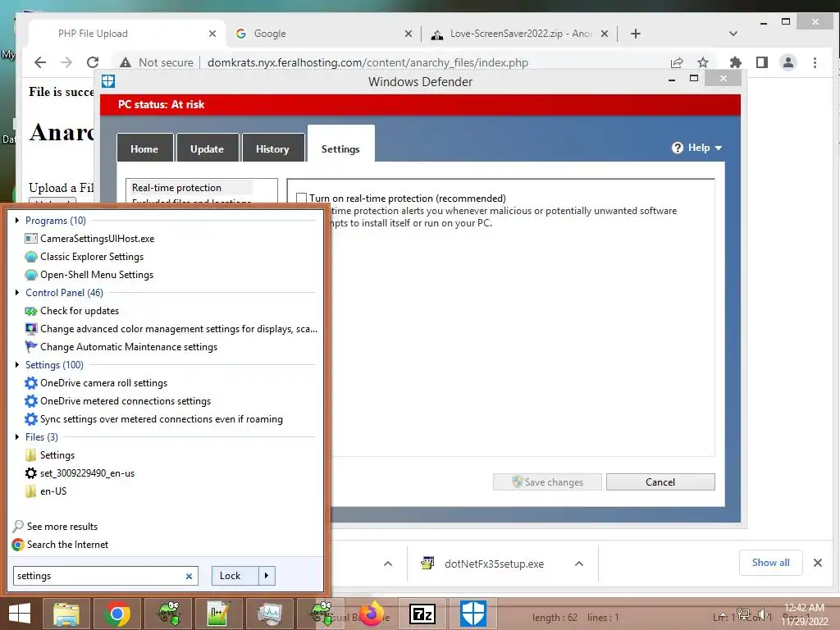The image size is (840, 630).
Task: Select the Defender Settings tab
Action: [x=340, y=144]
